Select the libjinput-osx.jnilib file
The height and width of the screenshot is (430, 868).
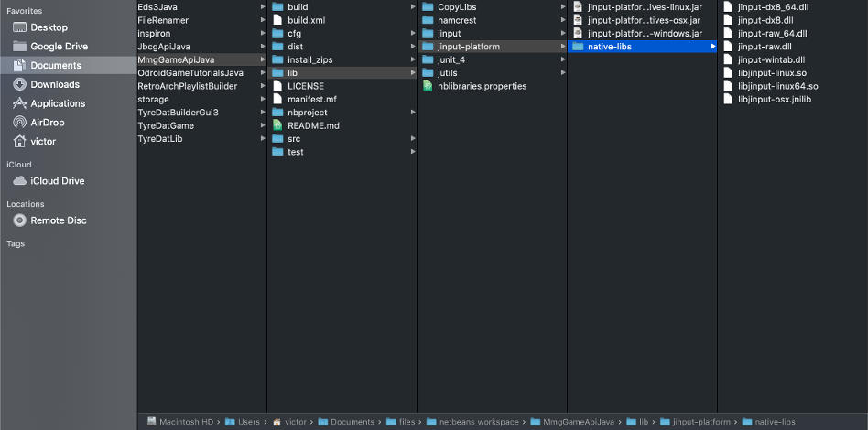pos(774,100)
